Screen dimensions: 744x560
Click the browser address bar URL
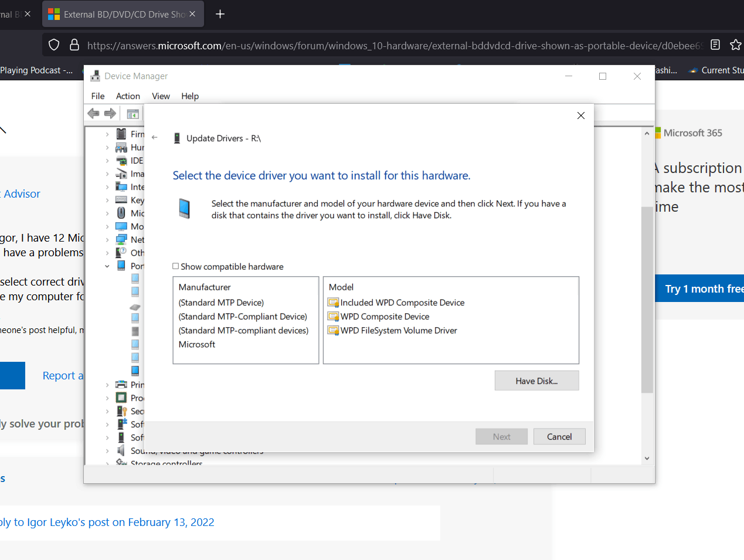click(x=394, y=45)
